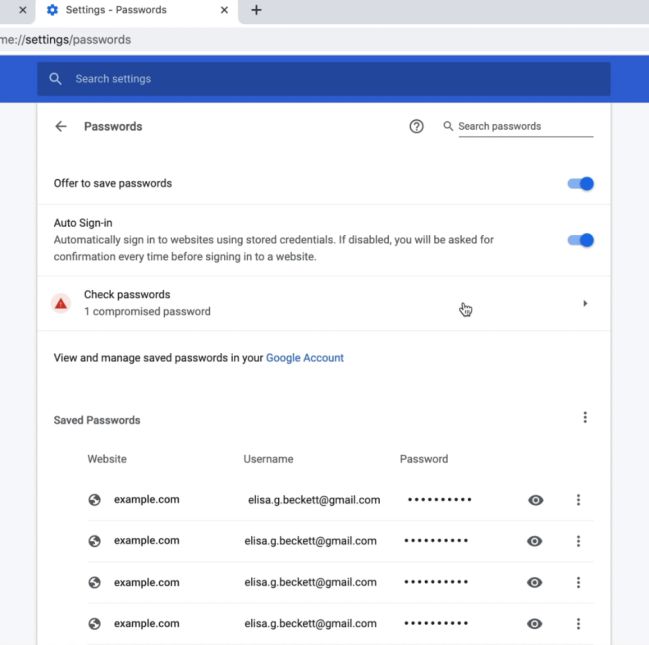Expand Check passwords with the right arrow

[x=585, y=303]
